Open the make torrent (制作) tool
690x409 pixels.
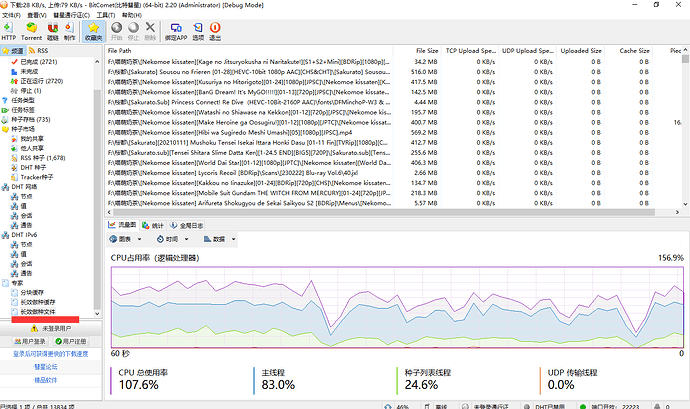69,31
